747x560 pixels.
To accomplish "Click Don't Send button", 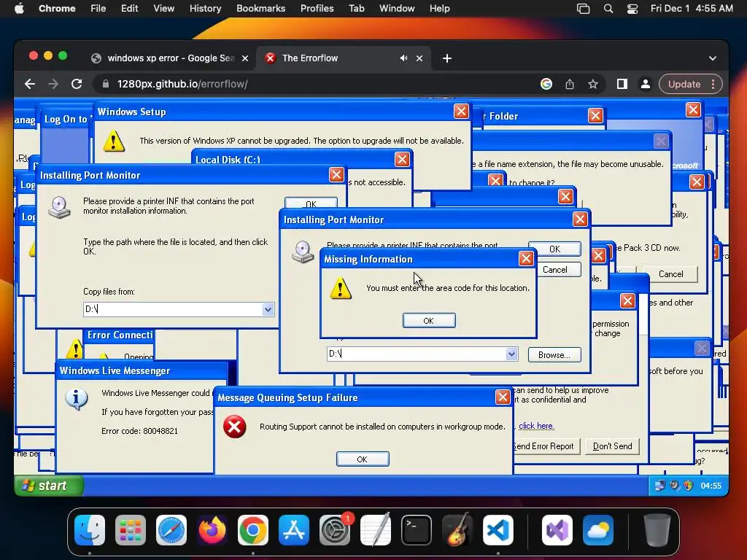I will click(612, 446).
